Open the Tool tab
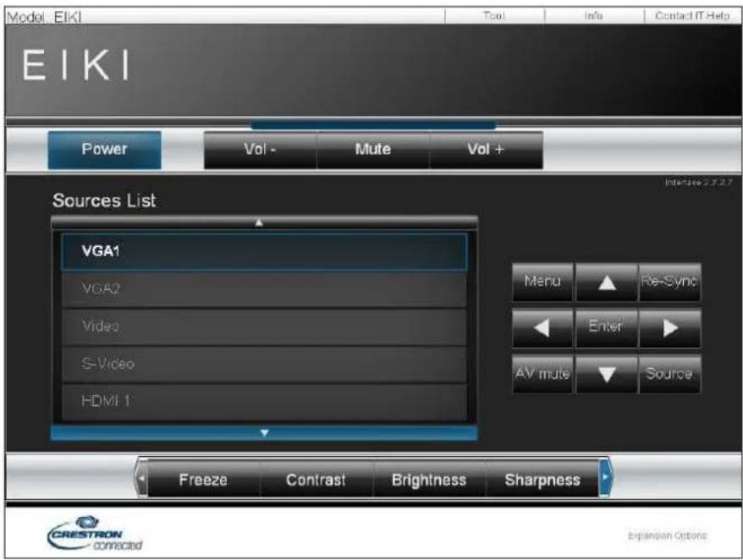Image resolution: width=743 pixels, height=560 pixels. click(494, 15)
